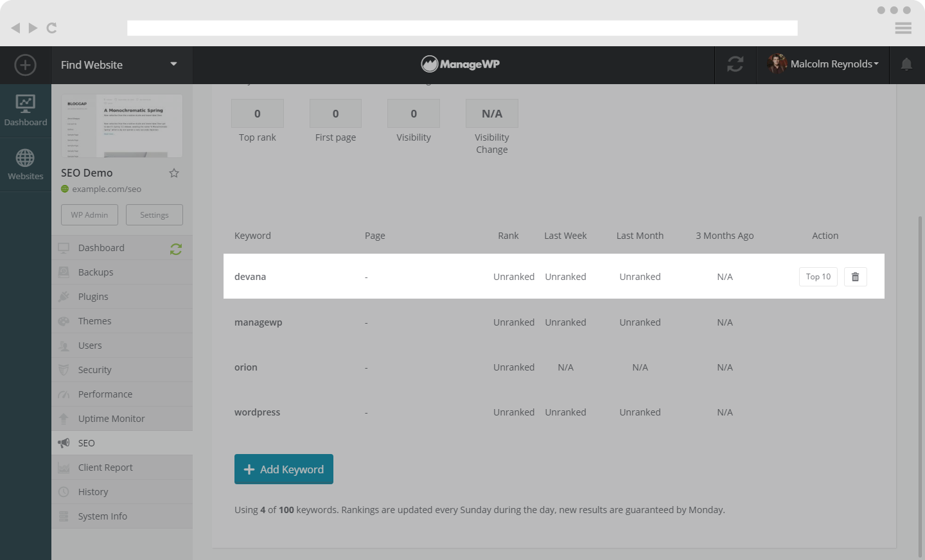Click the WP Admin button
Viewport: 925px width, 560px height.
click(x=89, y=215)
